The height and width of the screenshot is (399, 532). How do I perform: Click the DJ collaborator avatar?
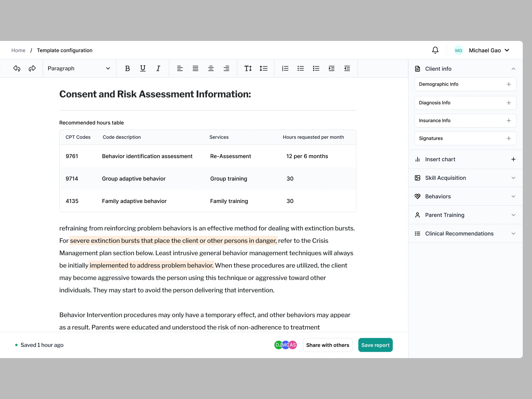278,345
